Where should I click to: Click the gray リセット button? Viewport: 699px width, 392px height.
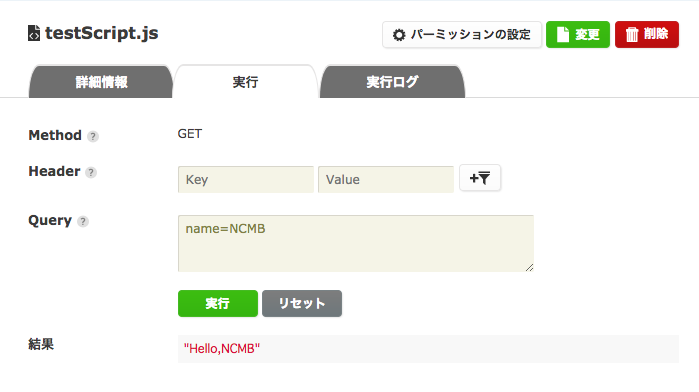pos(302,303)
